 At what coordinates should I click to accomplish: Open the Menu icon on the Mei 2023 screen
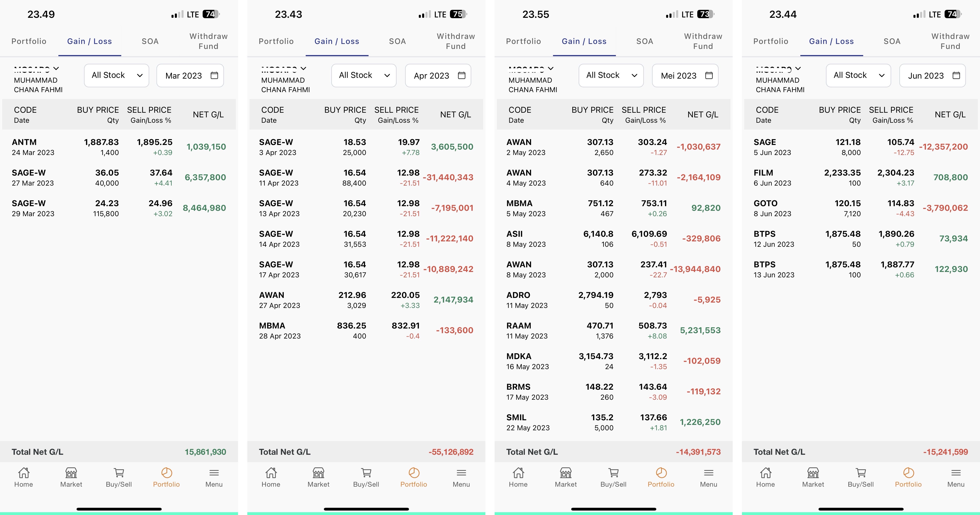(708, 473)
